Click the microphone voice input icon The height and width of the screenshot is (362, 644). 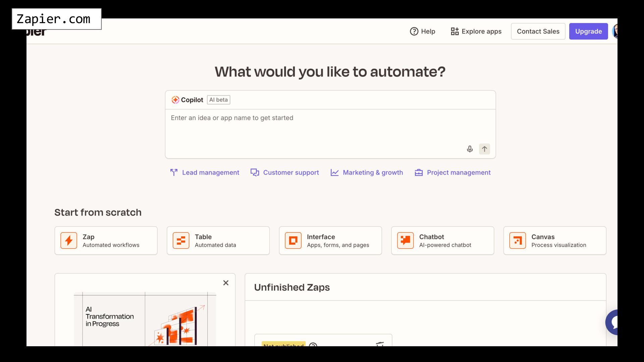(x=470, y=149)
